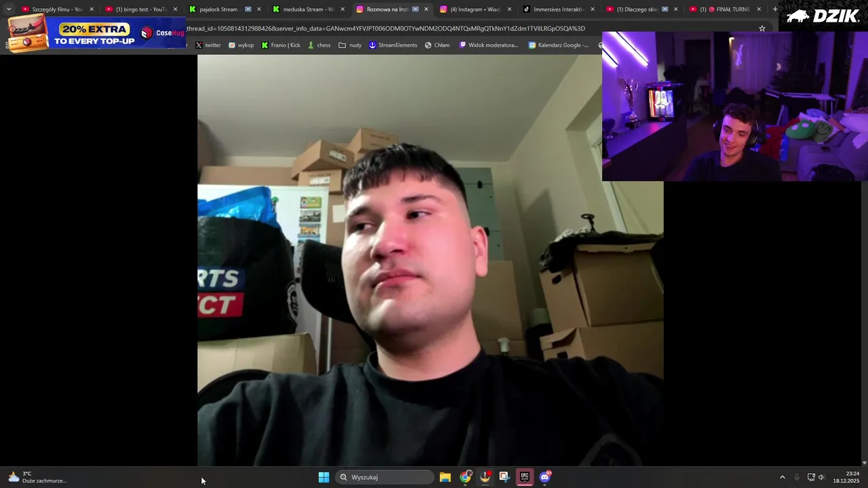868x488 pixels.
Task: Open the 'Chłam' bookmark
Action: click(437, 45)
